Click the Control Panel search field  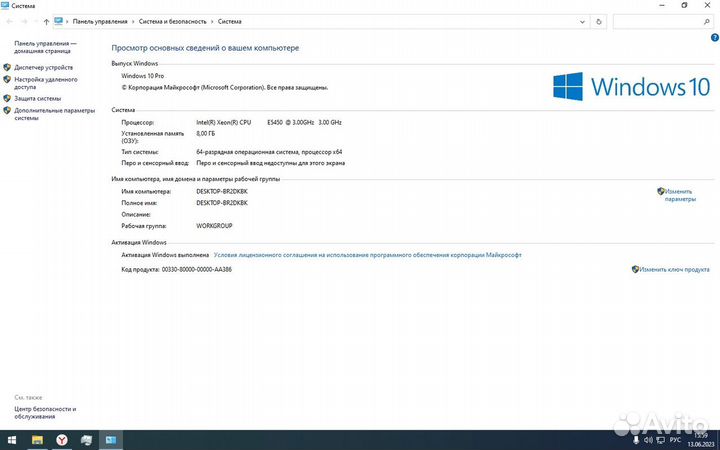tap(660, 21)
